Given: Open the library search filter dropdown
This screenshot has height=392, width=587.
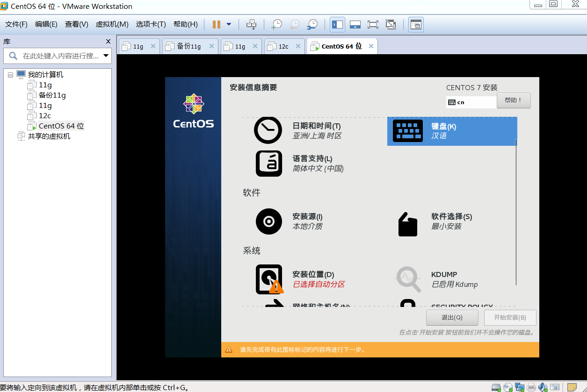Looking at the screenshot, I should pyautogui.click(x=106, y=56).
